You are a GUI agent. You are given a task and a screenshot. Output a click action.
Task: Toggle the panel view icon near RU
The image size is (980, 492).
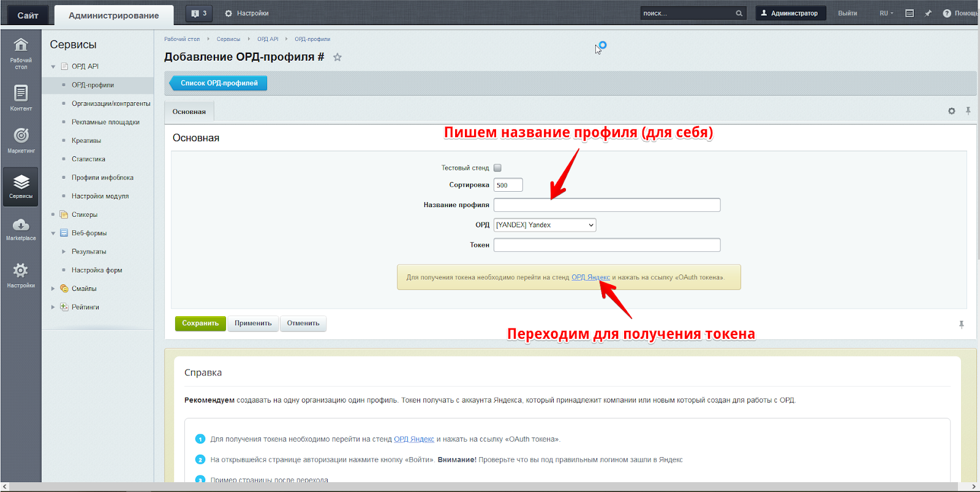tap(910, 13)
